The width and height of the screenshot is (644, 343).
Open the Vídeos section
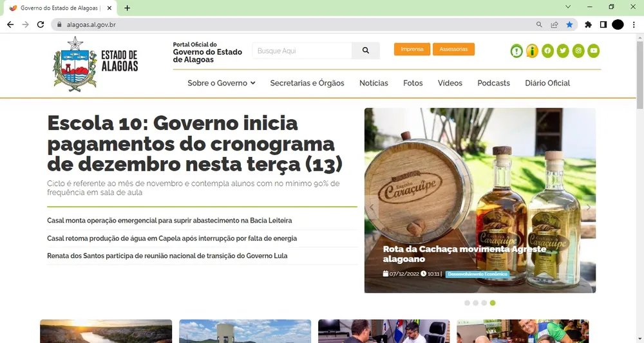pyautogui.click(x=450, y=83)
